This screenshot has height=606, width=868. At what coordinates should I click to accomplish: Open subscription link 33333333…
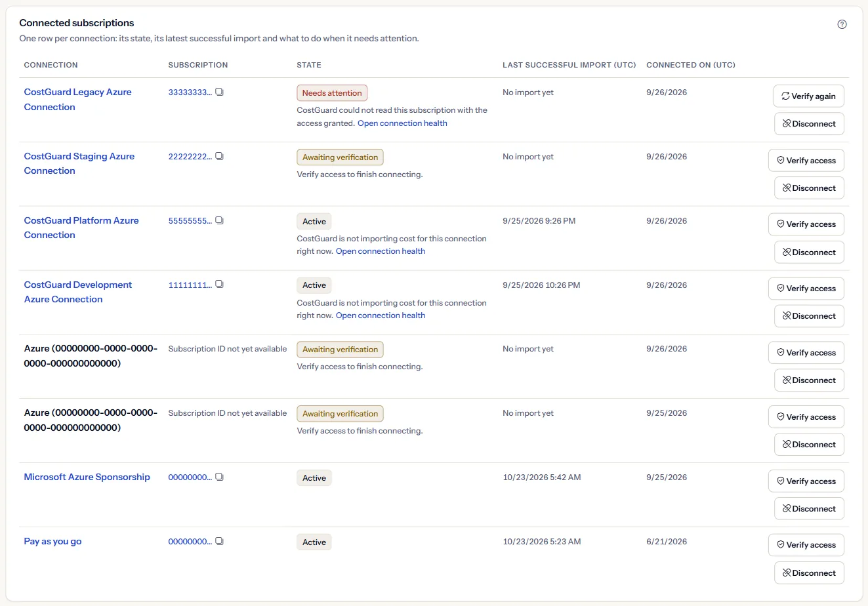[190, 92]
